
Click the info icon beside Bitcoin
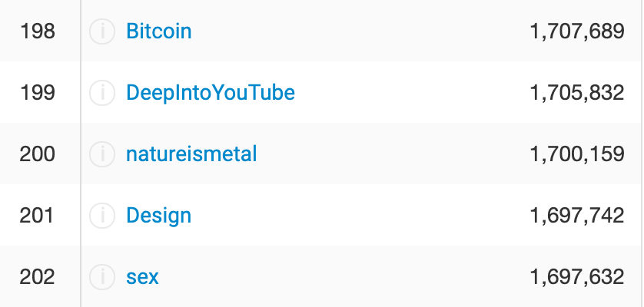click(x=102, y=31)
